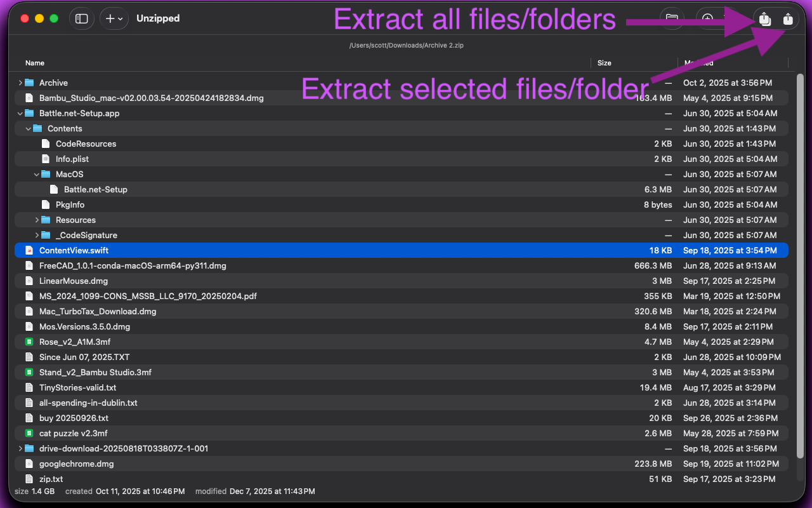Screen dimensions: 812x508
Task: Click the open folder toolbar icon
Action: coord(672,19)
